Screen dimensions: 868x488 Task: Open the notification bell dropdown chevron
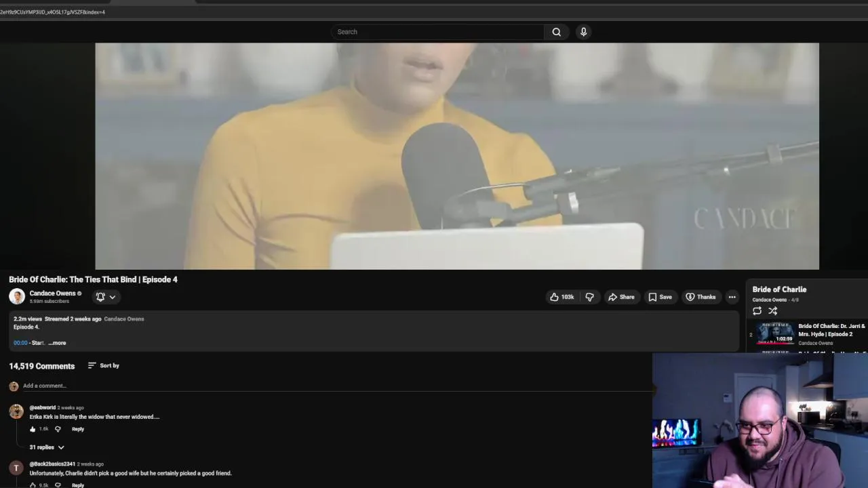click(113, 297)
